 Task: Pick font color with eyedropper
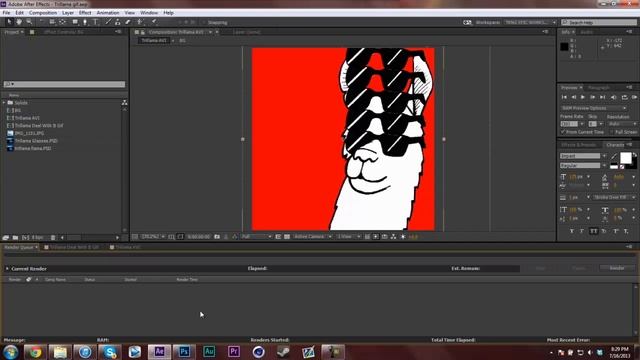click(613, 156)
